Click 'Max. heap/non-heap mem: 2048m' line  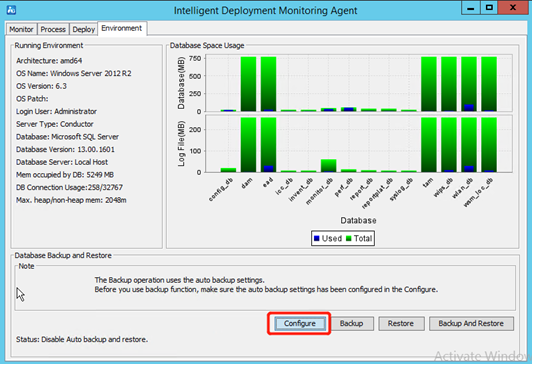pos(71,200)
